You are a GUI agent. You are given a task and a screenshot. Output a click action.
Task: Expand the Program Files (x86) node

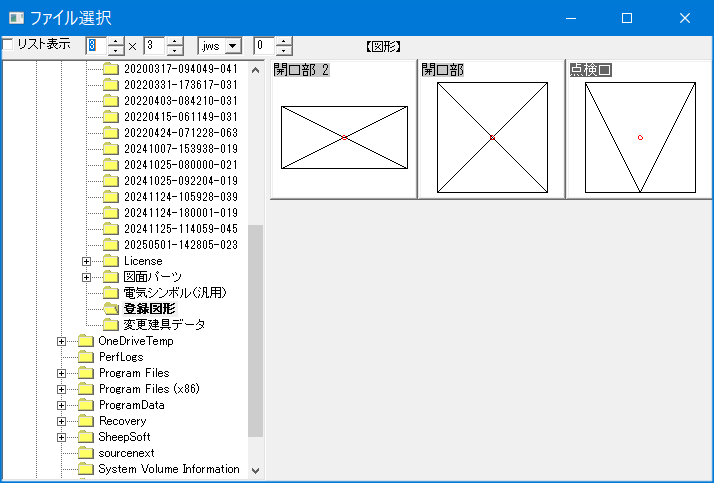(x=61, y=389)
